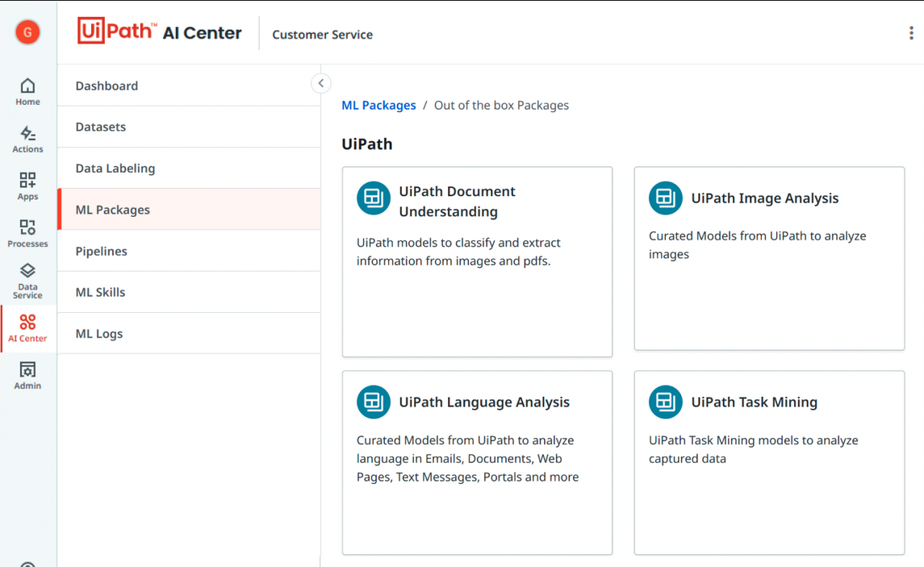Collapse the navigation panel with chevron
The height and width of the screenshot is (567, 924).
(x=320, y=83)
